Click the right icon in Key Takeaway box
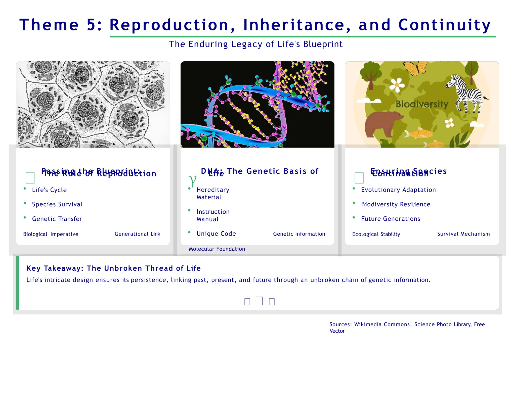The image size is (515, 420). point(272,301)
